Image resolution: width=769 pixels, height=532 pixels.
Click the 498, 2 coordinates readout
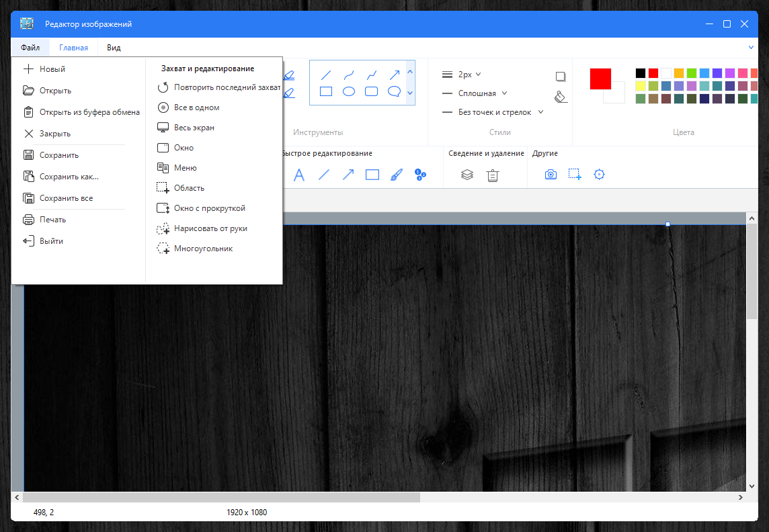pyautogui.click(x=44, y=513)
